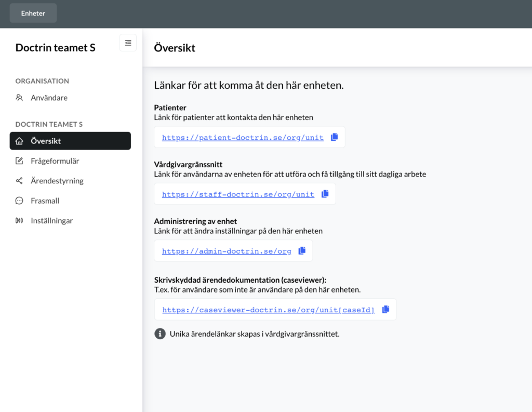This screenshot has height=412, width=532.
Task: Click the sliders icon beside Inställningar
Action: coord(19,221)
